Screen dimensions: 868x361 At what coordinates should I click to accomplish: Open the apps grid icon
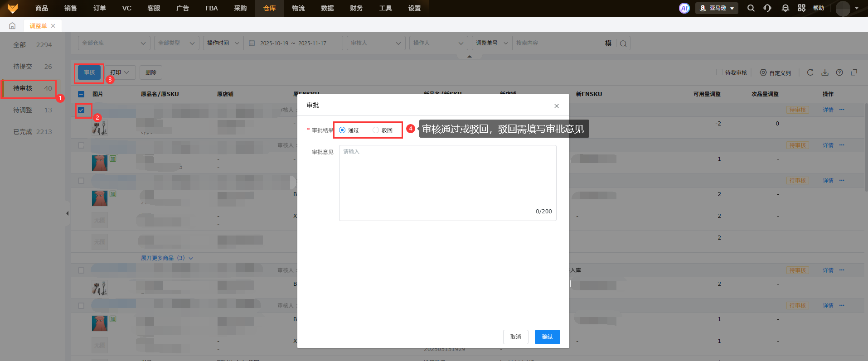pos(801,8)
